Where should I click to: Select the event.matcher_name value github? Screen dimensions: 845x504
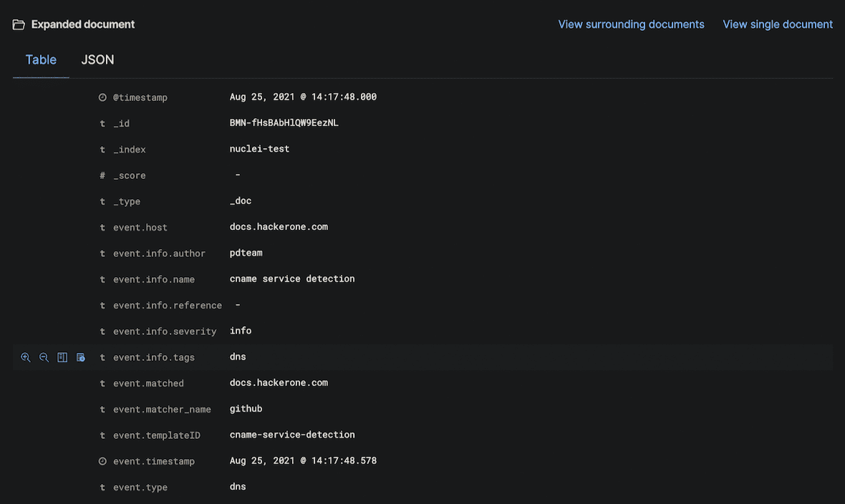246,409
